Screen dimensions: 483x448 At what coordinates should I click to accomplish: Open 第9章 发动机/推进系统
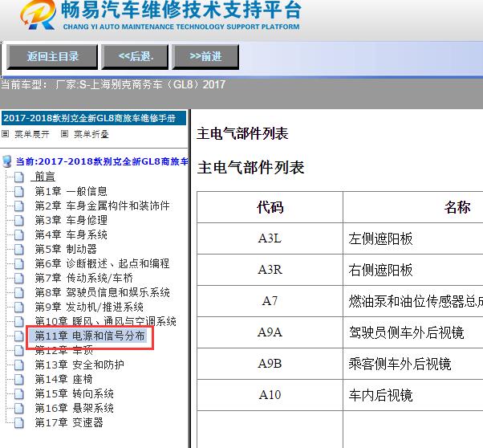(x=89, y=307)
